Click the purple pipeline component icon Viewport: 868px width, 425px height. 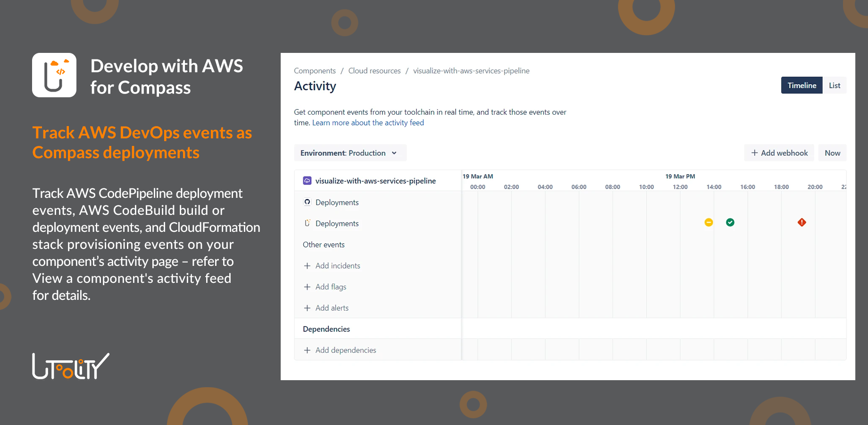pyautogui.click(x=307, y=181)
